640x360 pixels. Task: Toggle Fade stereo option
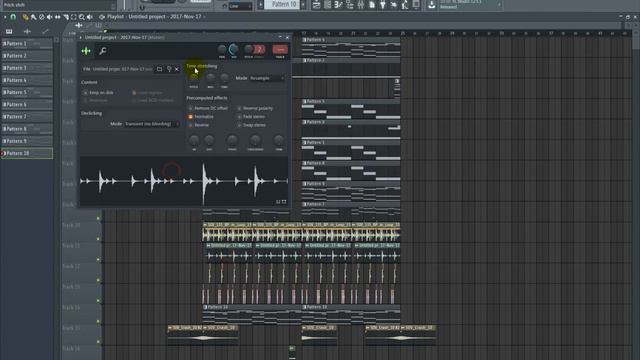click(x=251, y=117)
